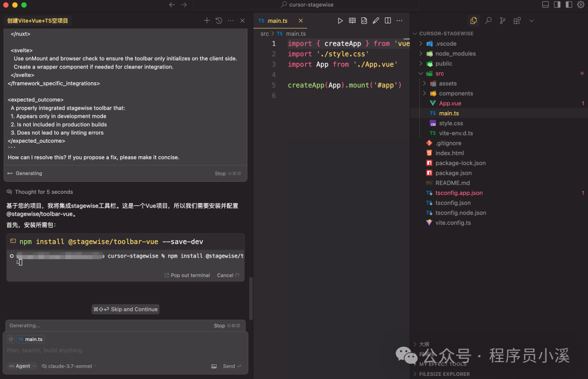Switch to the main.ts editor tab
588x379 pixels.
pyautogui.click(x=277, y=20)
